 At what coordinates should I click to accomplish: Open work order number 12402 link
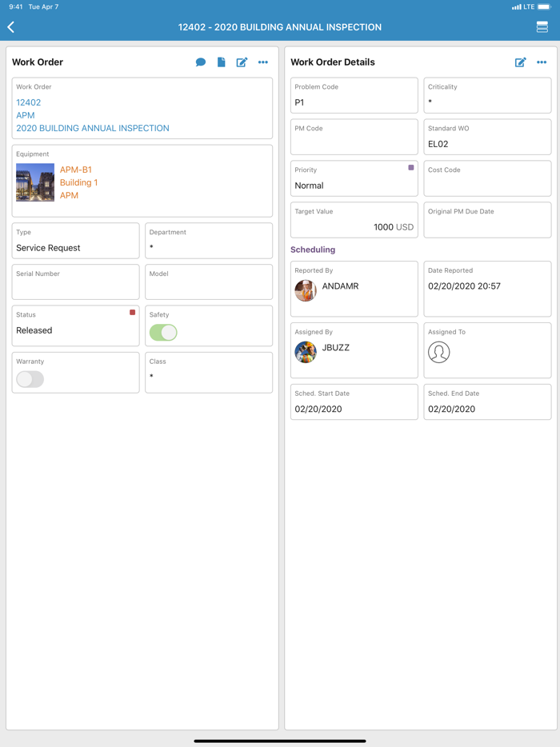click(x=29, y=102)
